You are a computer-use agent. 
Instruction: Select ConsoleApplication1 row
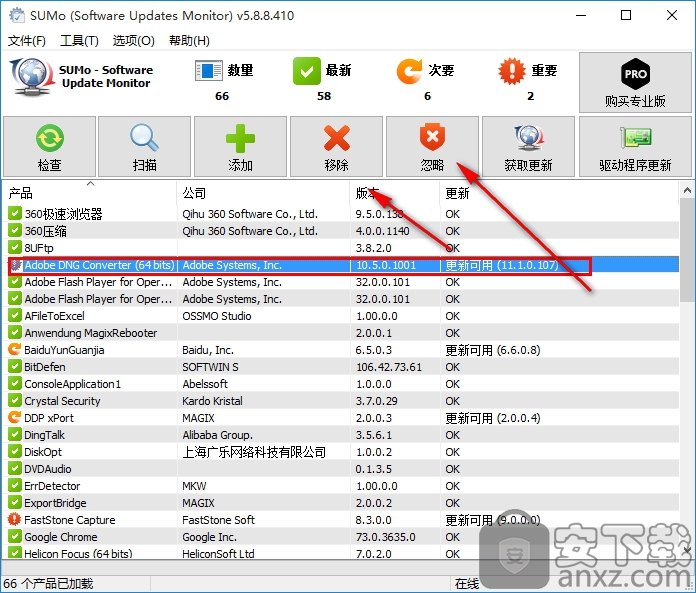(342, 383)
